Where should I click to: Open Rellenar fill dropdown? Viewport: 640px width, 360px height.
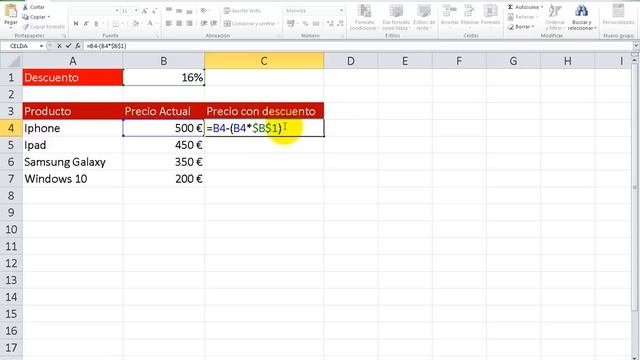pos(522,17)
